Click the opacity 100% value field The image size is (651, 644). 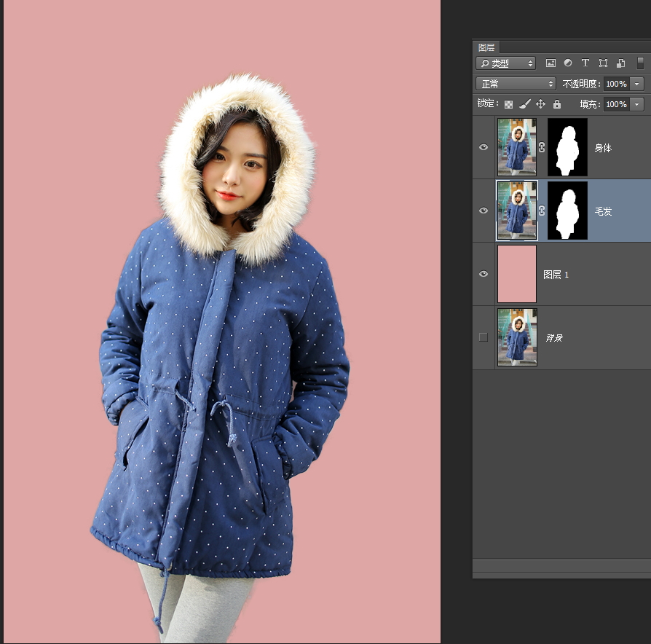click(616, 84)
